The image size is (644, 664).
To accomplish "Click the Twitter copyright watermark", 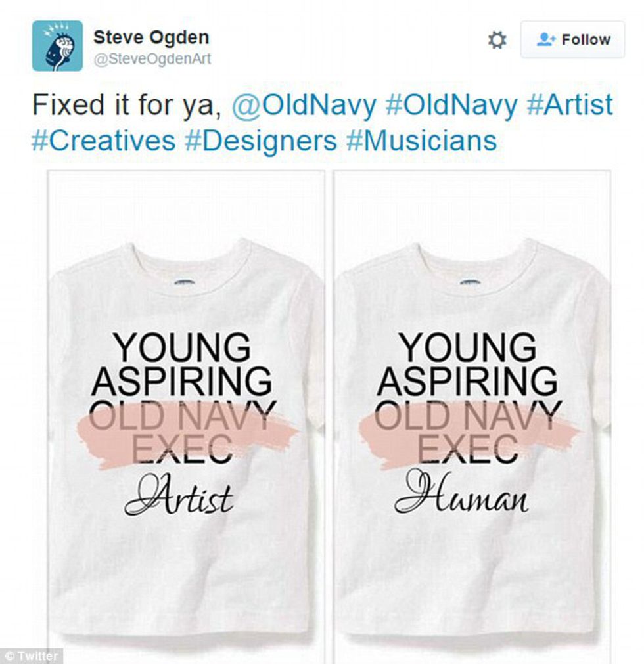I will (x=32, y=656).
